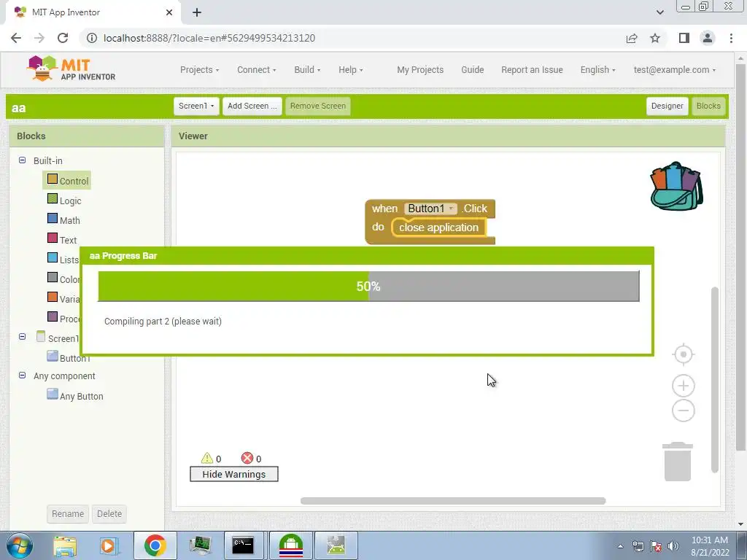This screenshot has height=560, width=747.
Task: Click the Delete button
Action: click(109, 513)
